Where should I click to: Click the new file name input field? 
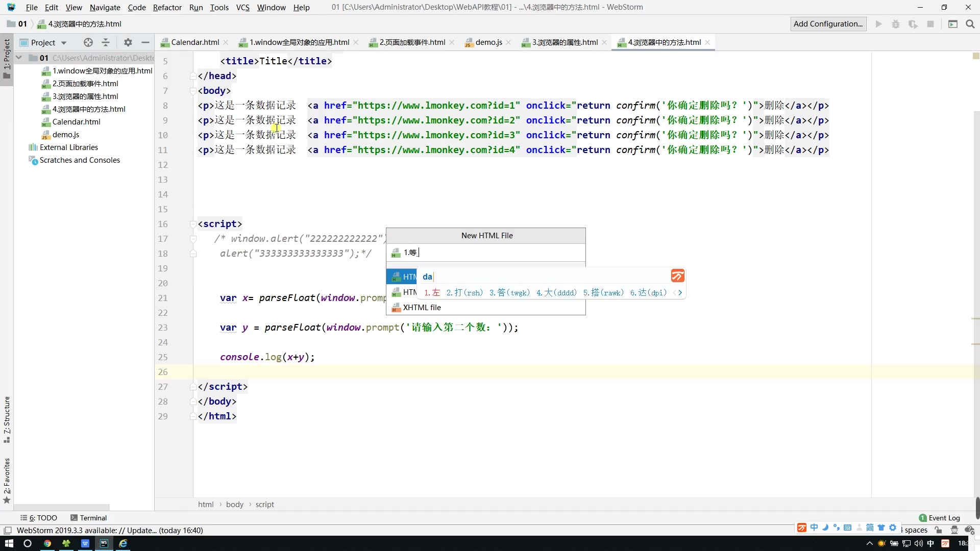(x=490, y=253)
